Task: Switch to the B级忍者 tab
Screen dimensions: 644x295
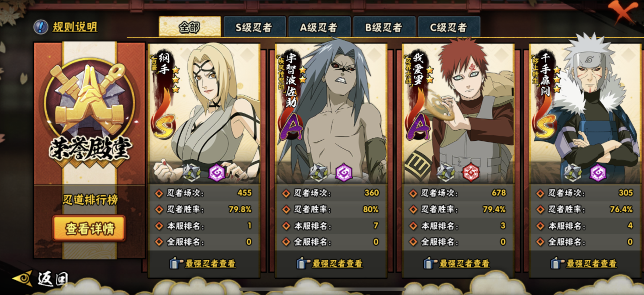Action: click(x=384, y=27)
